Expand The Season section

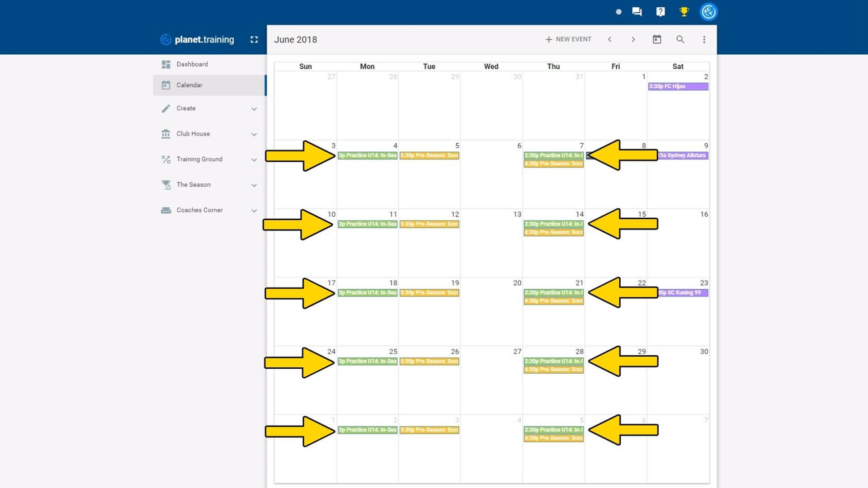click(254, 185)
